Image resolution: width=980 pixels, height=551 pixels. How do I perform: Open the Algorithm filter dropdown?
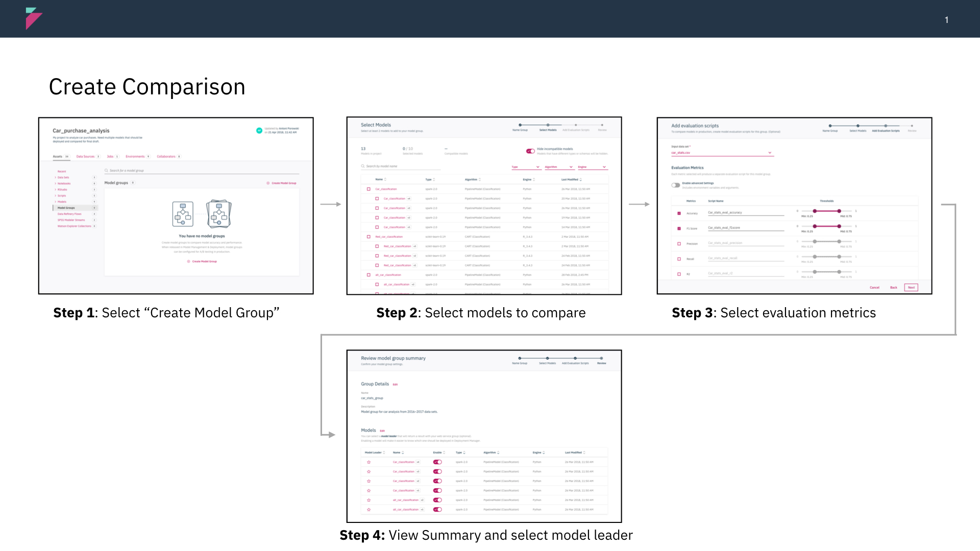pos(559,167)
